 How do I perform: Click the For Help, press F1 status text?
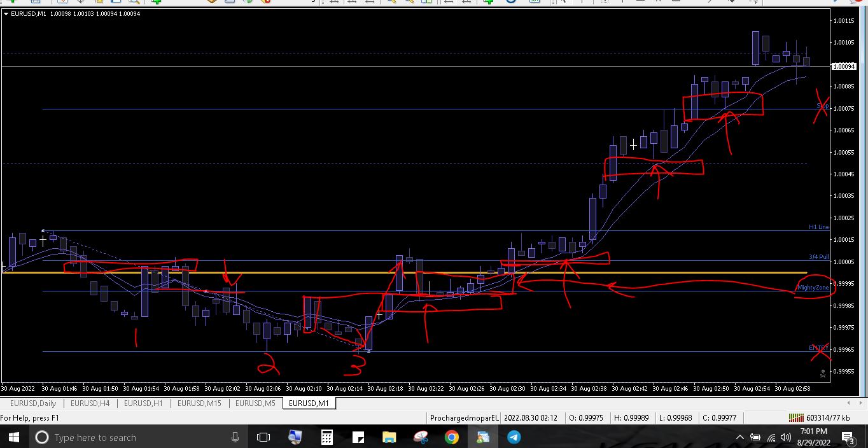[30, 417]
